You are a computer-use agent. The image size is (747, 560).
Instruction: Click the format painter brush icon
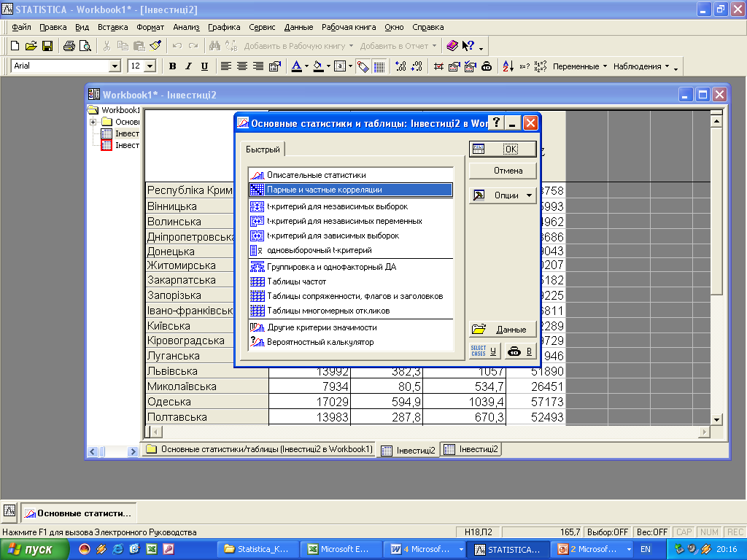click(155, 46)
